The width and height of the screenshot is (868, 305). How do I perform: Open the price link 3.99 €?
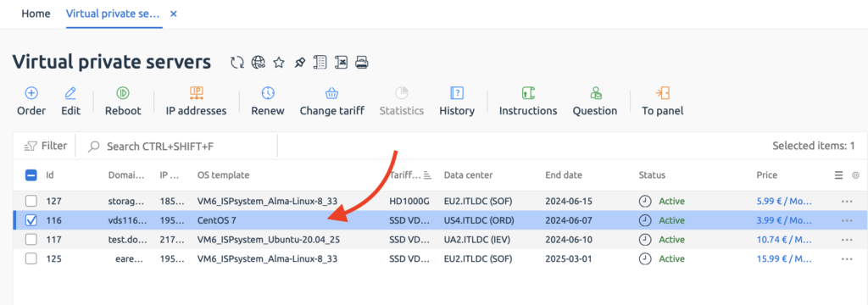(783, 220)
